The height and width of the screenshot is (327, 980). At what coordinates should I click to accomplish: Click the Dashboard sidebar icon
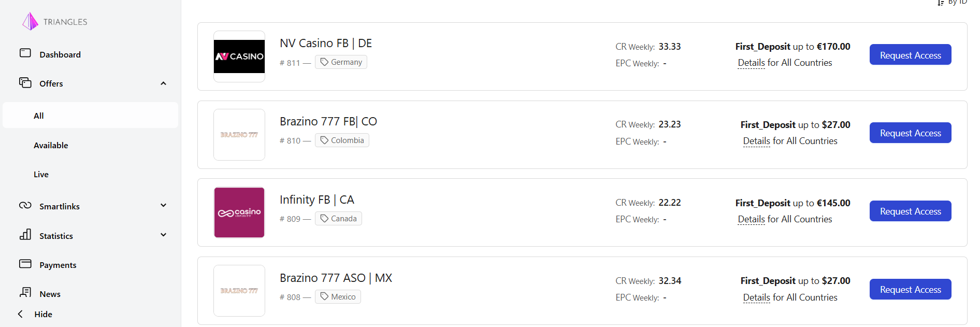click(25, 53)
